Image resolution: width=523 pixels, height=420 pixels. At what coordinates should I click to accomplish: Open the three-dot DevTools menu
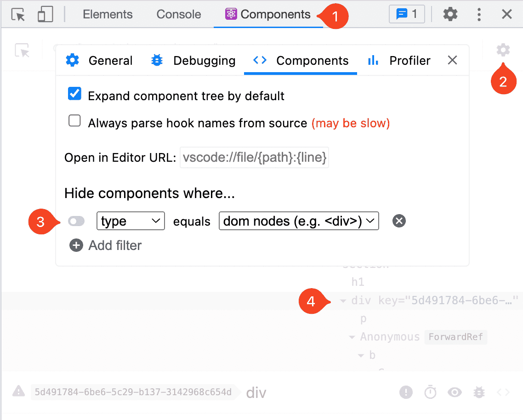[479, 14]
